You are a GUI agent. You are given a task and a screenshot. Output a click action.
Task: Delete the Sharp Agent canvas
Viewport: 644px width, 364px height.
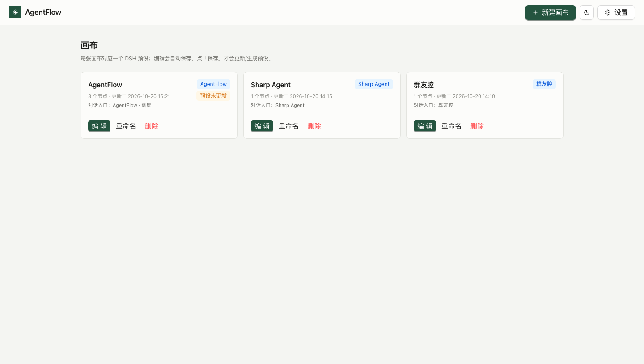(x=314, y=126)
